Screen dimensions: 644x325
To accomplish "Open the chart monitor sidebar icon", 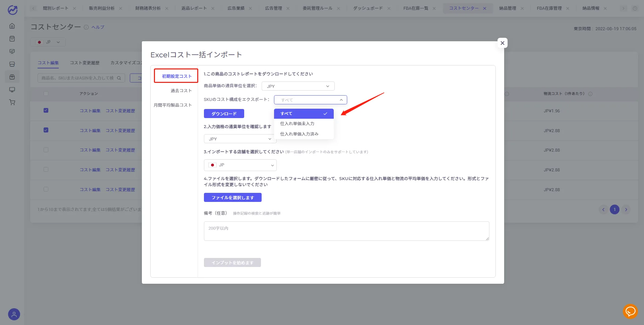I will coord(12,51).
